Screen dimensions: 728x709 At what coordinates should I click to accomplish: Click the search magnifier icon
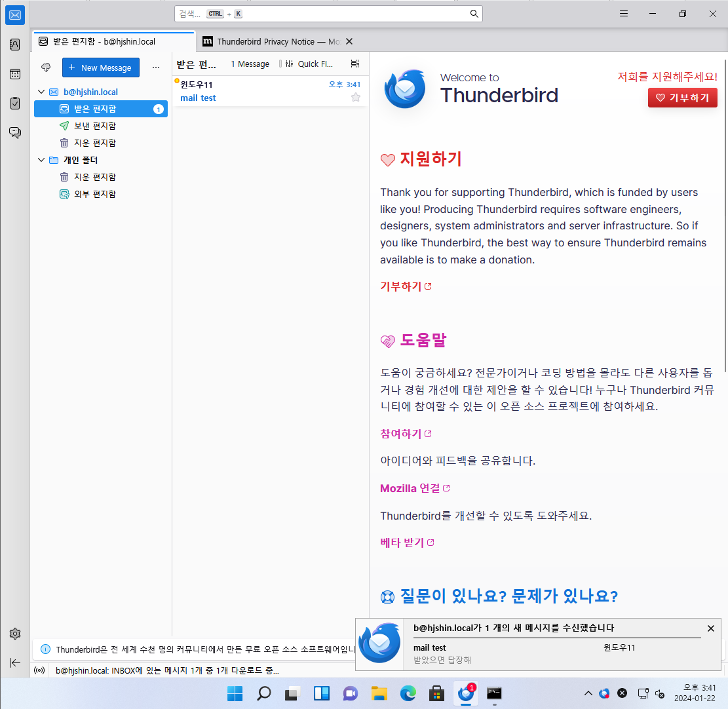[474, 14]
